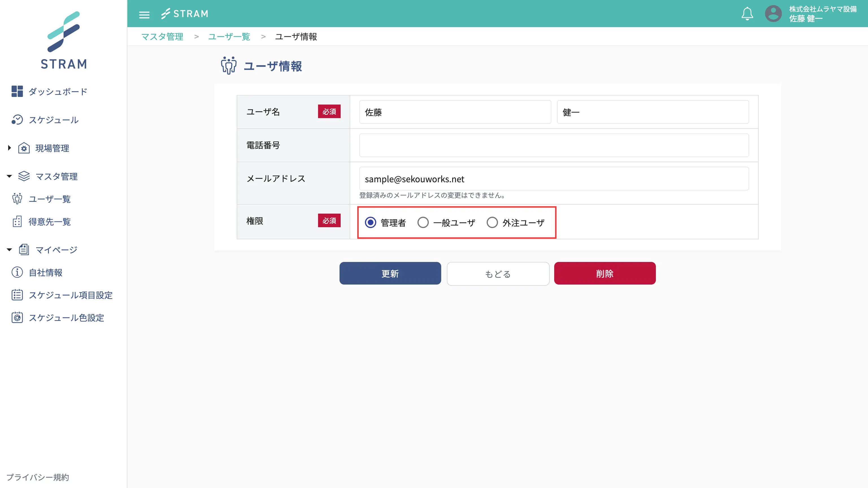Select the 外注ユーザ radio button
This screenshot has height=488, width=868.
tap(492, 222)
